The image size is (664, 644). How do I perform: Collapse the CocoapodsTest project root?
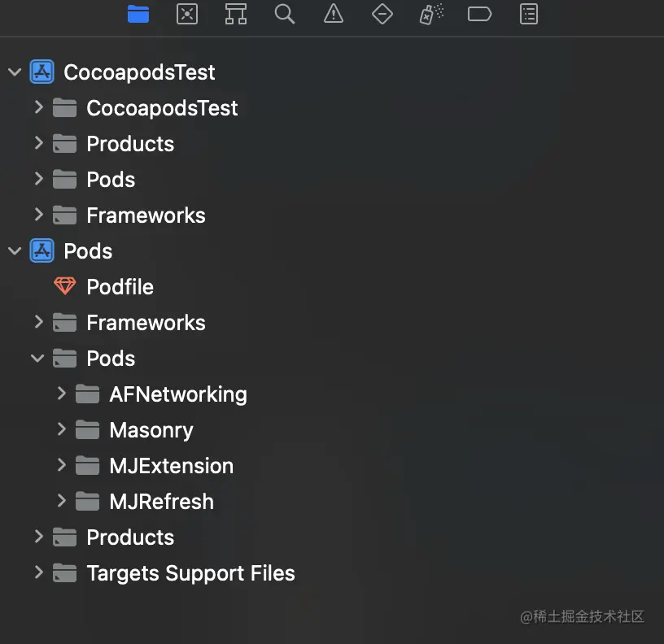(15, 72)
